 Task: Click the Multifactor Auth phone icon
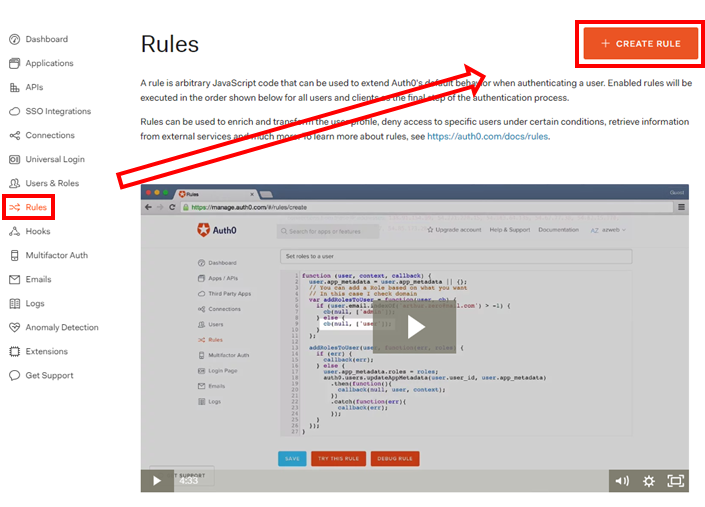[x=14, y=255]
